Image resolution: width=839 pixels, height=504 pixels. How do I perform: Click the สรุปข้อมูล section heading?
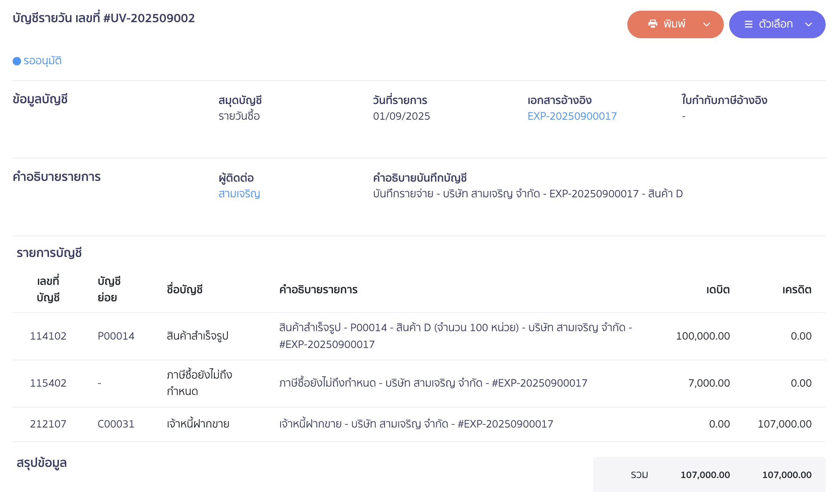click(x=42, y=463)
